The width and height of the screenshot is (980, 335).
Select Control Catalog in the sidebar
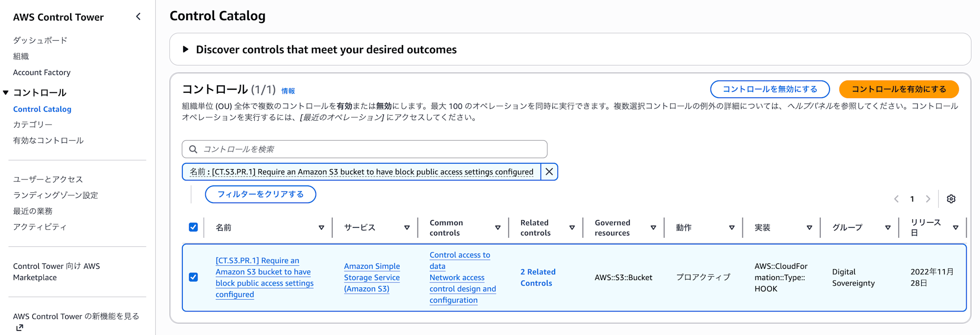click(x=42, y=109)
